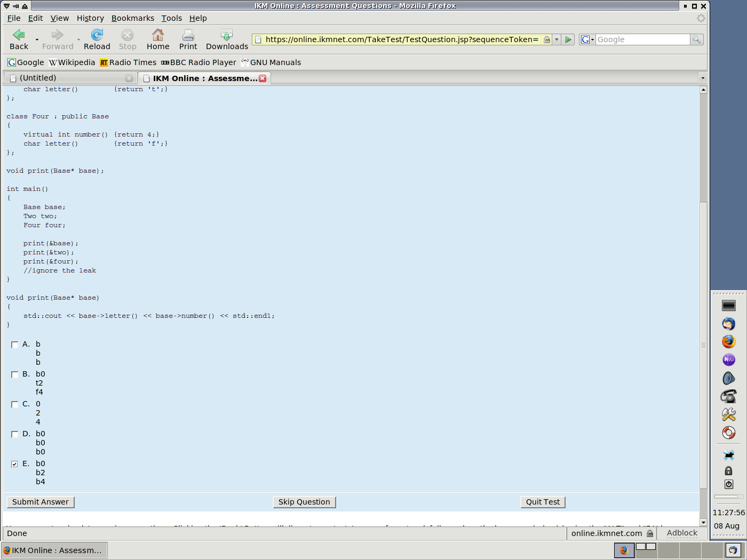Click the status bar padlock icon
The height and width of the screenshot is (560, 747).
tap(650, 533)
